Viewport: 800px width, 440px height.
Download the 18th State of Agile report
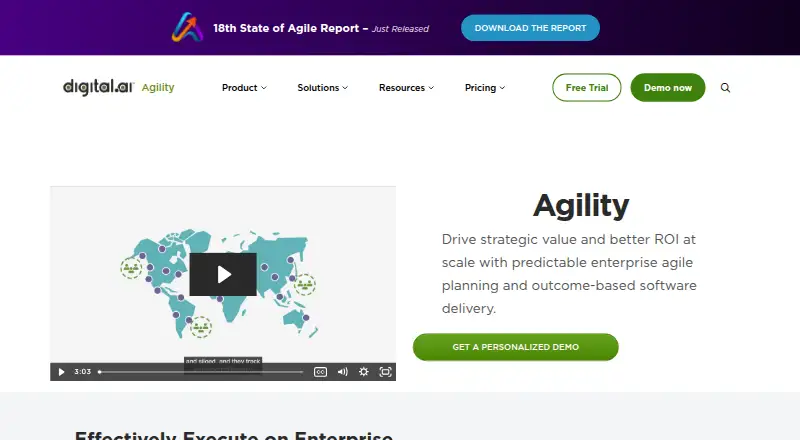[x=530, y=28]
